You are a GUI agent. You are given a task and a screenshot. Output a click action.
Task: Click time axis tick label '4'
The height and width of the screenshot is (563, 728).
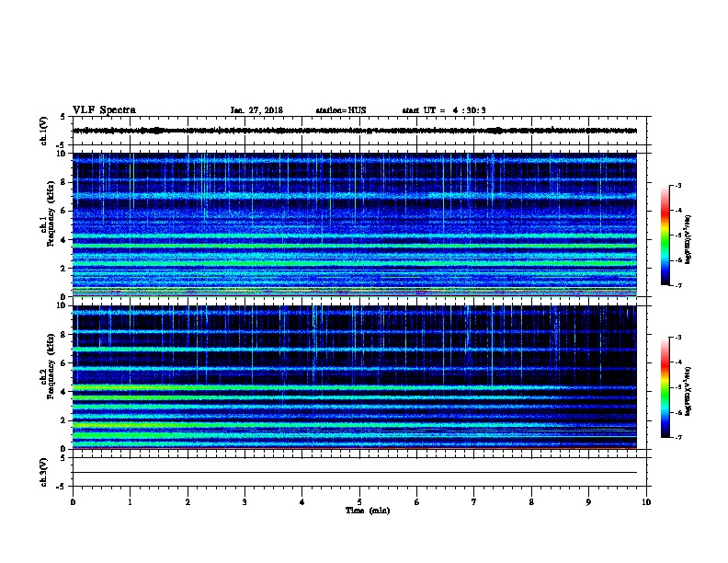(x=302, y=502)
